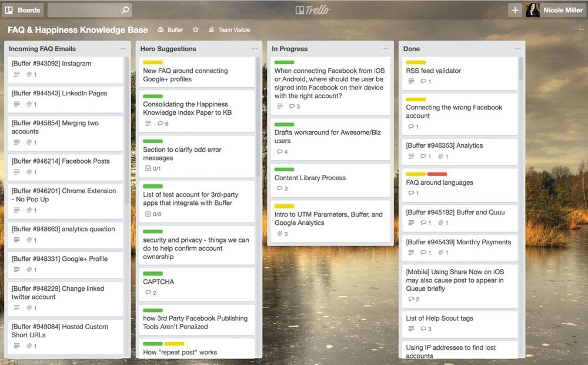588x365 pixels.
Task: Click attachment icon on Intro to UTM Parameters card
Action: (279, 234)
